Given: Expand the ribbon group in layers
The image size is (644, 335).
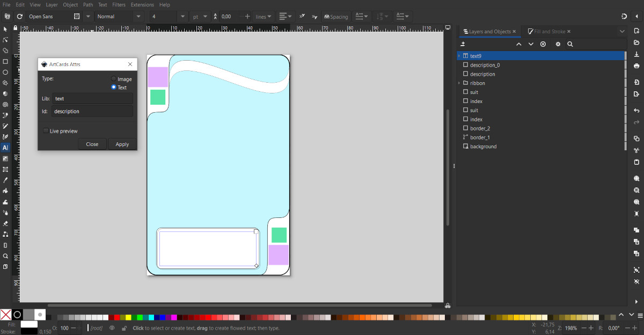Looking at the screenshot, I should [459, 83].
